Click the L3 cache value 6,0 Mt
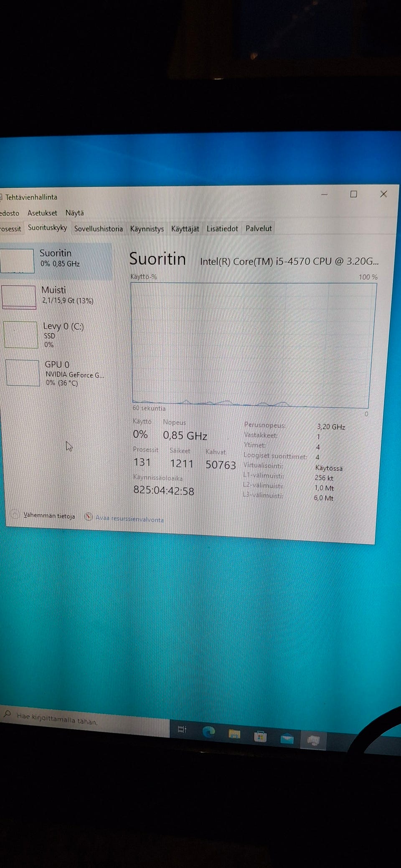The width and height of the screenshot is (401, 868). click(x=323, y=498)
